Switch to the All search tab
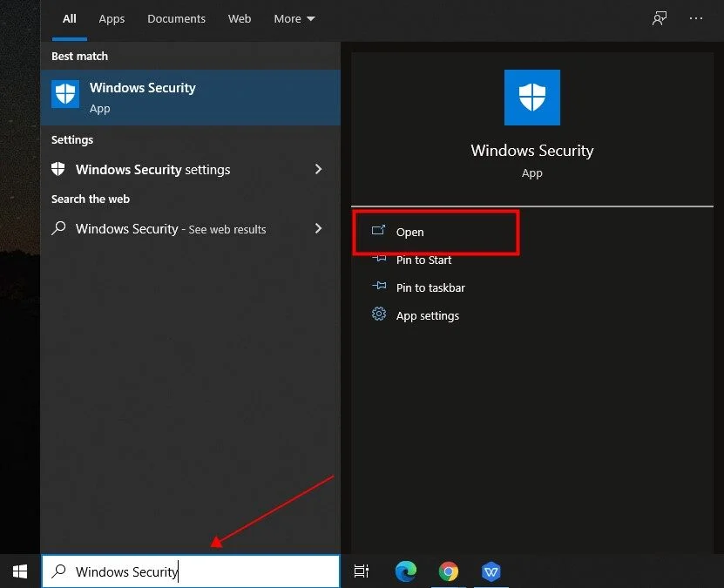This screenshot has height=588, width=724. pyautogui.click(x=69, y=19)
